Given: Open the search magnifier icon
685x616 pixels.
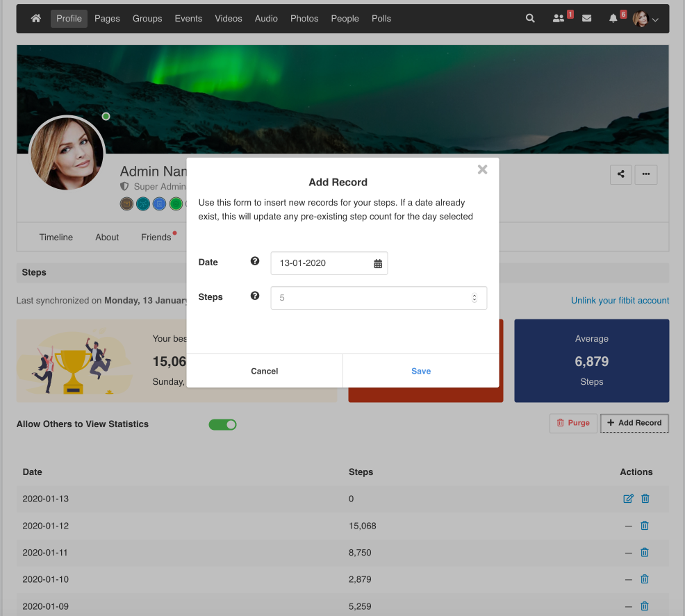Looking at the screenshot, I should [530, 19].
